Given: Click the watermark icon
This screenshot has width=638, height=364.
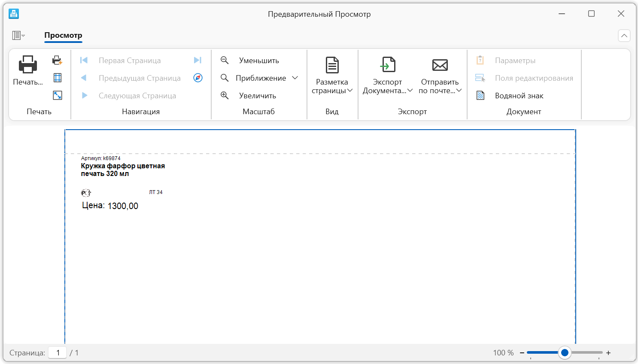Looking at the screenshot, I should [x=480, y=95].
